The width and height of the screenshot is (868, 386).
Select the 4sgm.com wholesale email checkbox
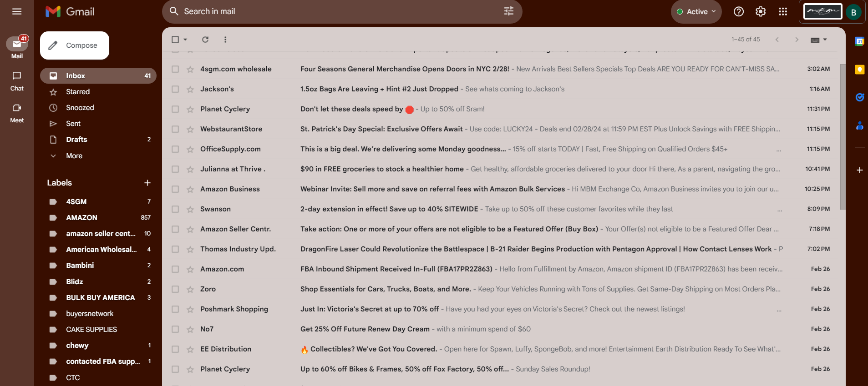[175, 69]
